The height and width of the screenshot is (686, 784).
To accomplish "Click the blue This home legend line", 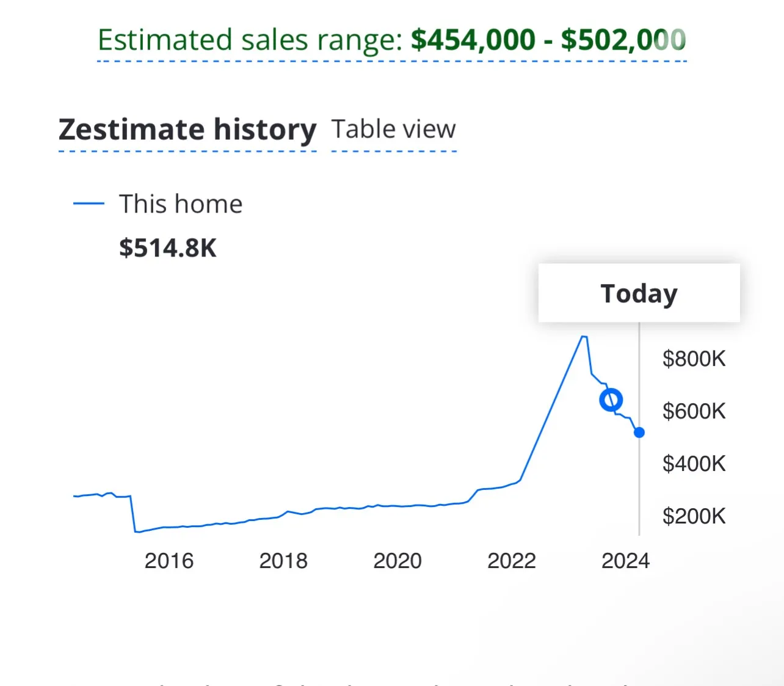I will click(89, 204).
